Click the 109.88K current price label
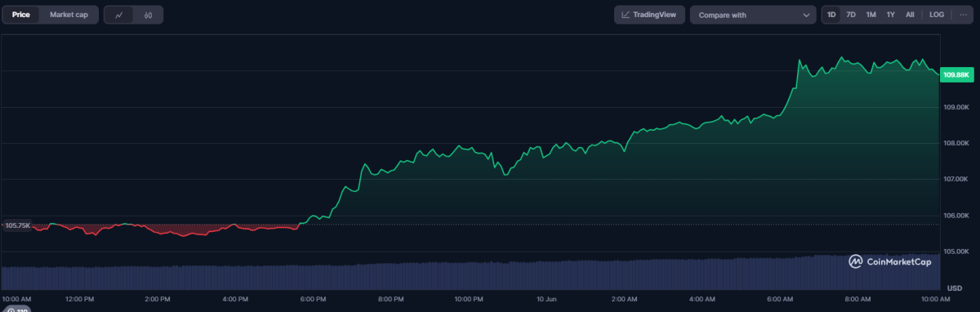 pos(956,75)
